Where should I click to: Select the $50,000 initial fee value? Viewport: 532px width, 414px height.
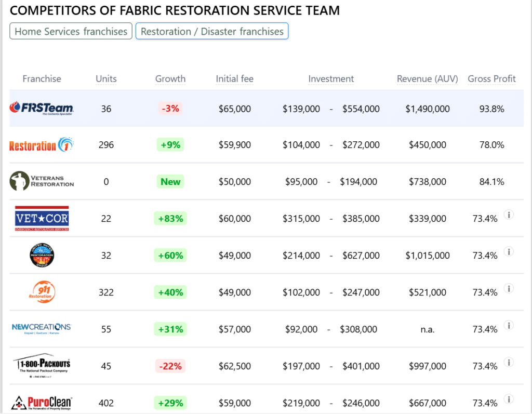pyautogui.click(x=235, y=182)
